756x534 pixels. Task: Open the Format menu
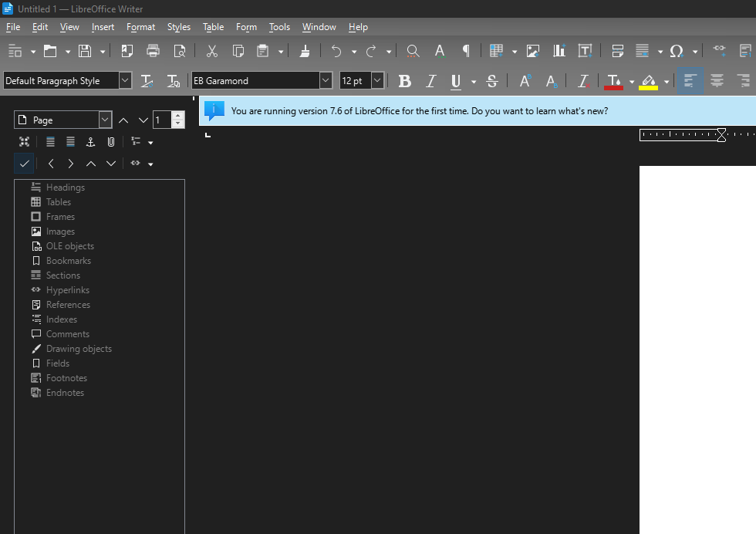[x=140, y=27]
